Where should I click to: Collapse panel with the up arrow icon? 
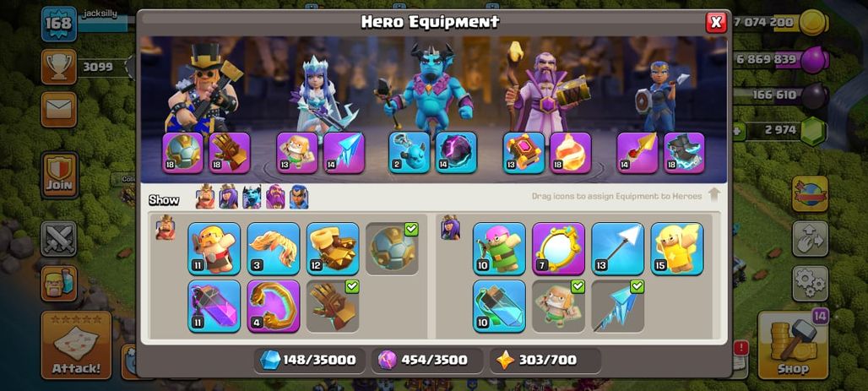(x=714, y=194)
